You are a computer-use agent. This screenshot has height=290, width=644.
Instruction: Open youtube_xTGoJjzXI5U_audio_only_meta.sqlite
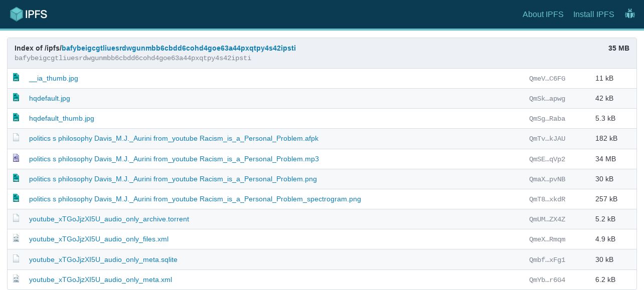[x=103, y=259]
